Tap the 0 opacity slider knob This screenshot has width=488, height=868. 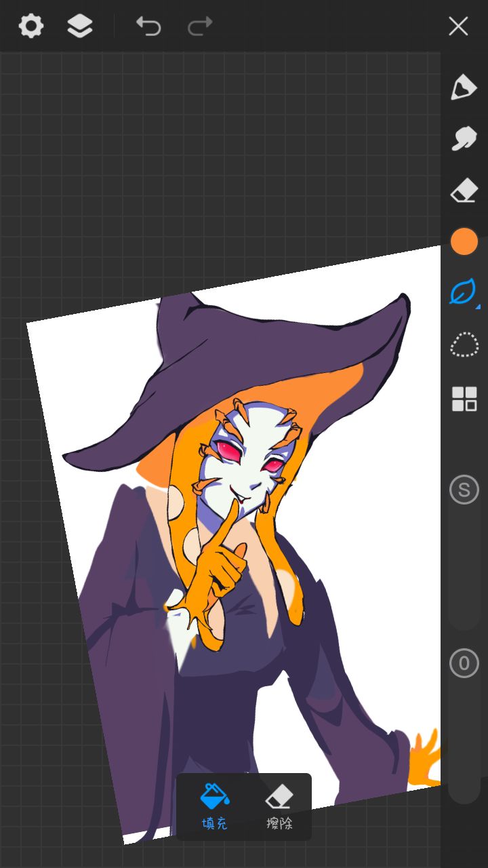click(464, 663)
